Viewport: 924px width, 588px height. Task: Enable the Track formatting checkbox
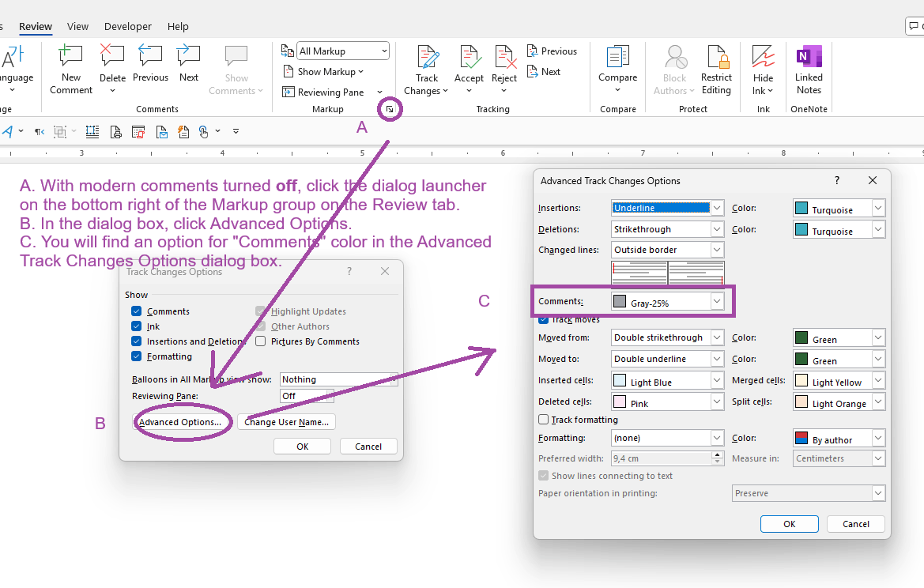[x=543, y=420]
